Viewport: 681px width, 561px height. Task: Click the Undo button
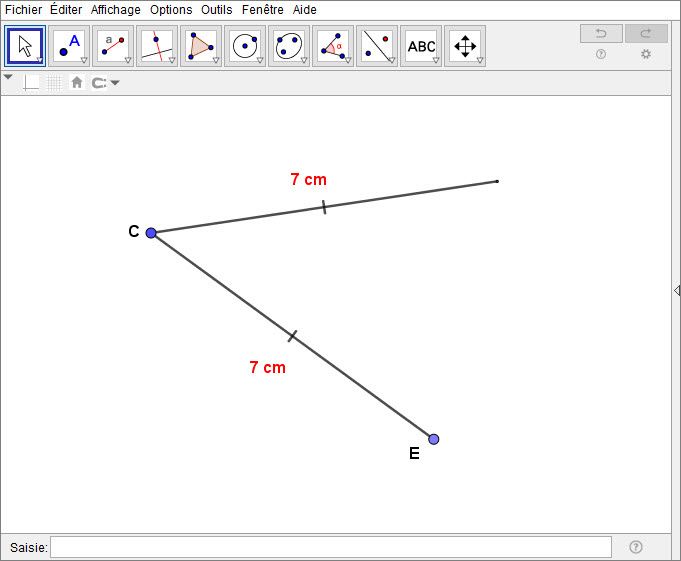click(601, 33)
